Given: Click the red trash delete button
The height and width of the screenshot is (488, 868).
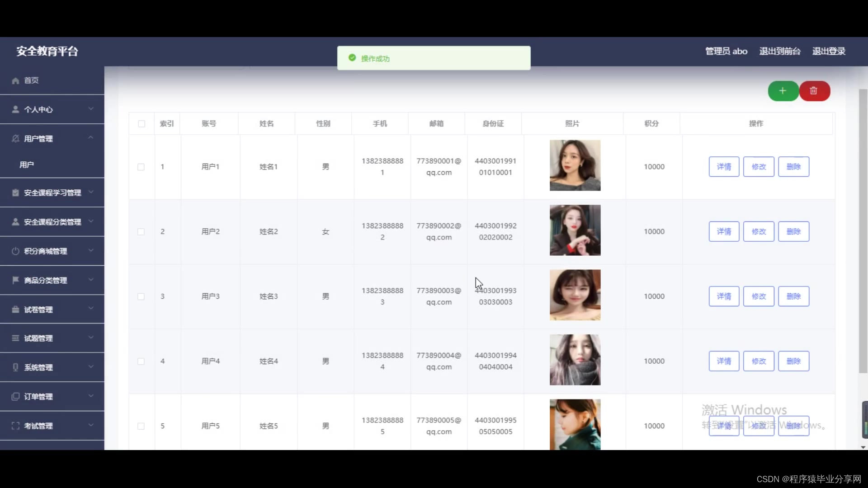Looking at the screenshot, I should tap(814, 91).
